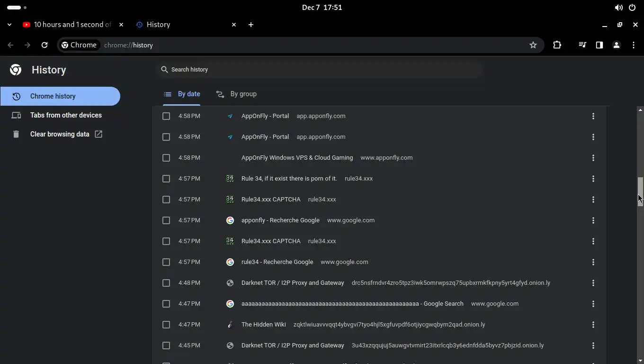Screen dimensions: 644x364
Task: Bookmark this page with the star icon
Action: [533, 45]
